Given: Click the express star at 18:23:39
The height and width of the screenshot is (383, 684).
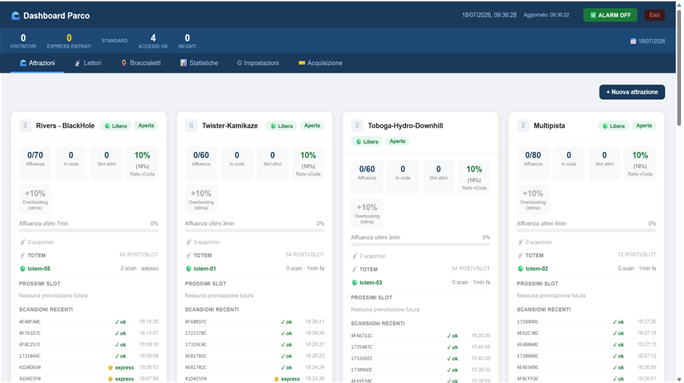Looking at the screenshot, I should [276, 379].
